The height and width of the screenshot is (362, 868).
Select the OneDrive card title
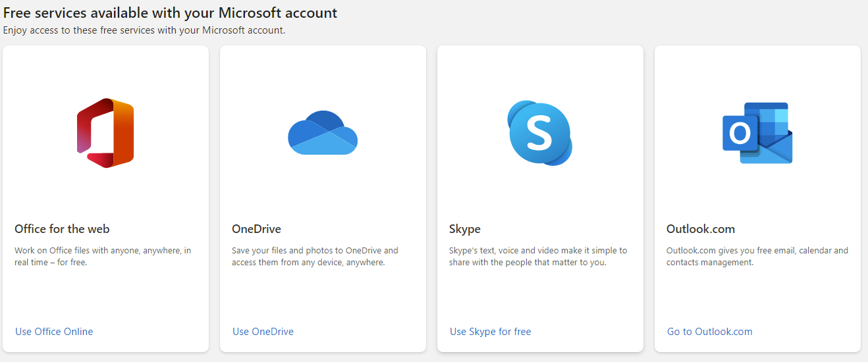(256, 229)
